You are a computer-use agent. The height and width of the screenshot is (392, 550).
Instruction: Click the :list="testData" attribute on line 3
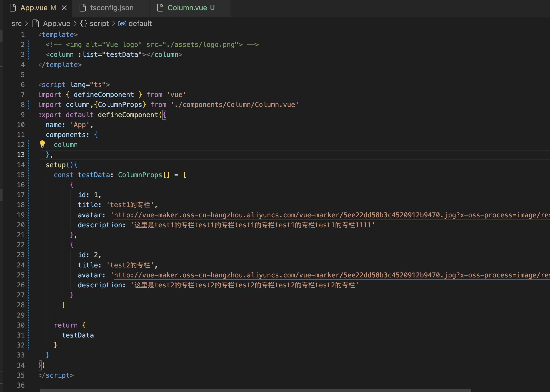(x=110, y=55)
